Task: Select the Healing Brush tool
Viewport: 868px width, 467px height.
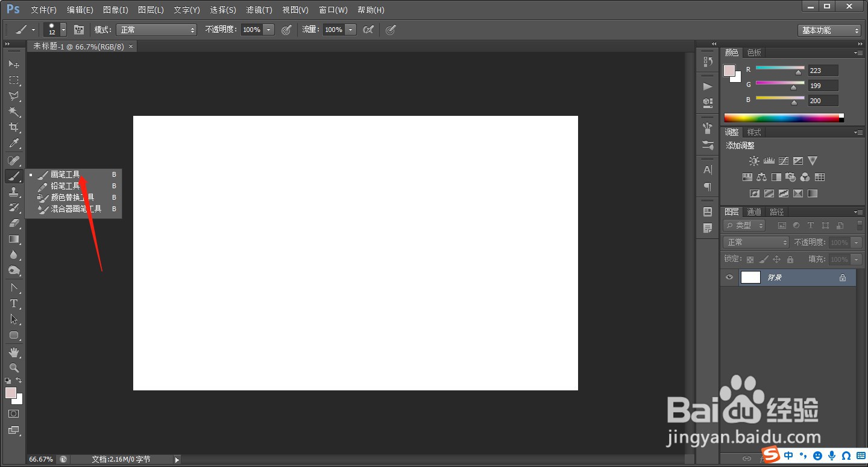Action: [x=14, y=160]
